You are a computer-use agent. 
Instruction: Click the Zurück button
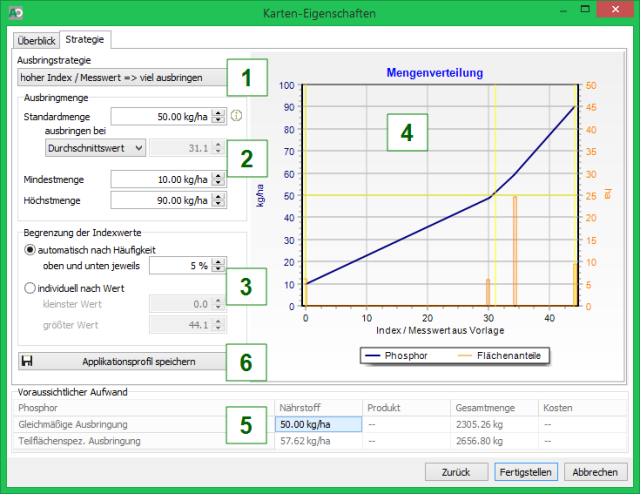(x=457, y=471)
